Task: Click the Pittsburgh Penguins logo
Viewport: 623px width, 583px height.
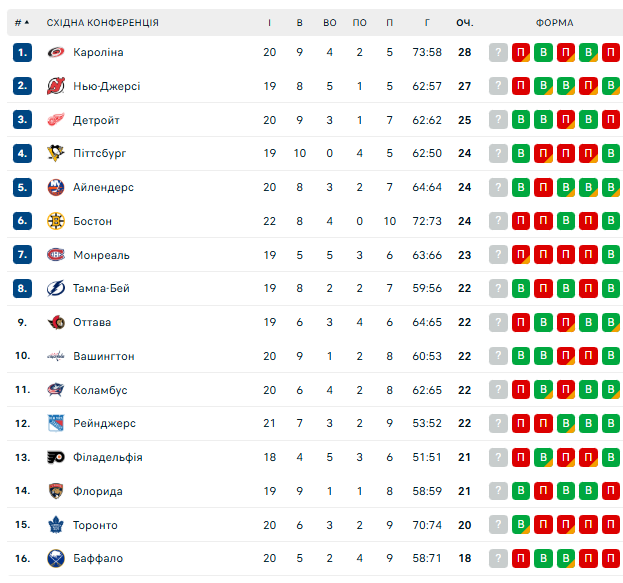Action: [x=56, y=153]
